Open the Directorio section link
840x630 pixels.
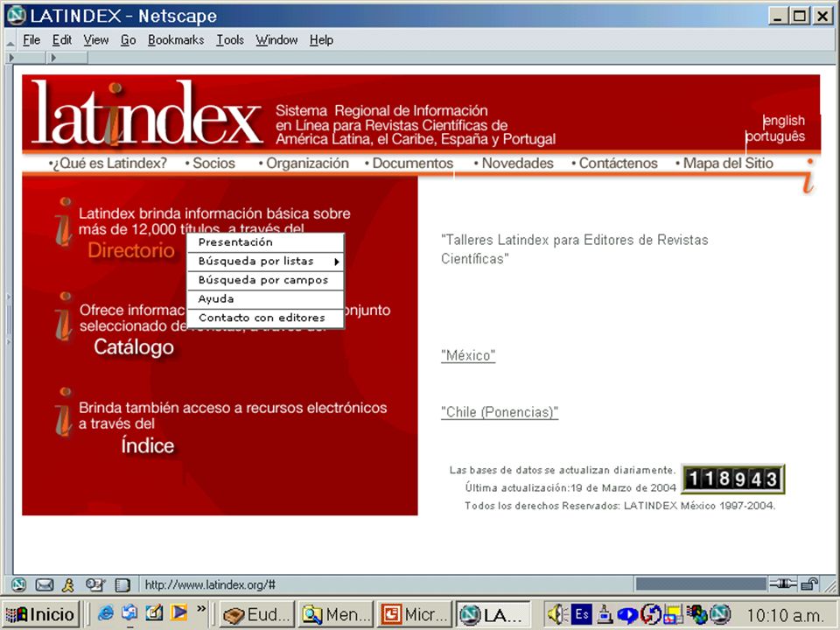tap(131, 250)
